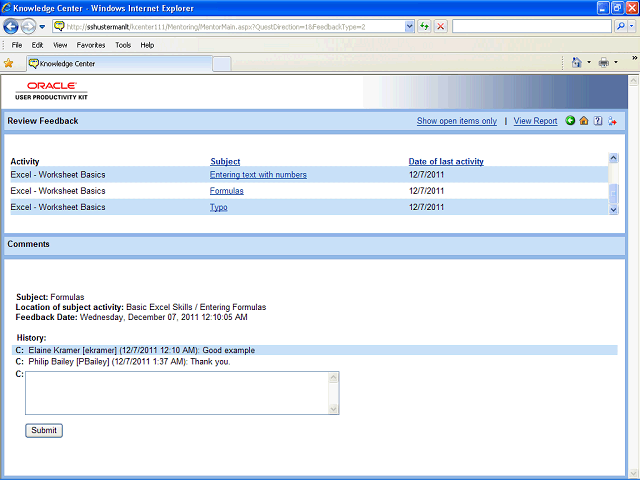Click the feedback list scrollbar thumb

613,193
